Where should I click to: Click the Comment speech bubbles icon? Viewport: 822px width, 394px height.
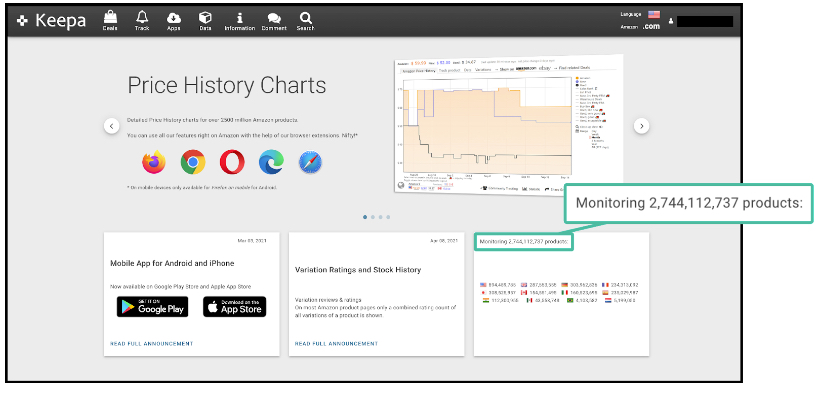(274, 18)
